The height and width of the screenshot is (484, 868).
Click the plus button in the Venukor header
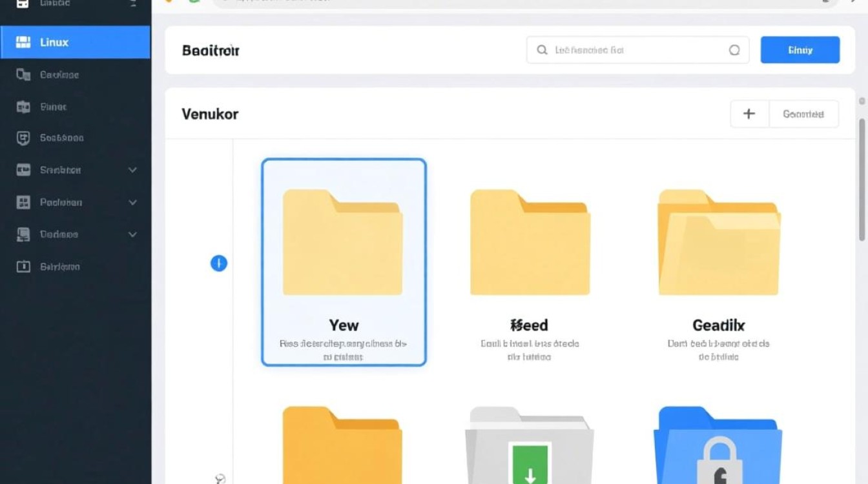[x=749, y=114]
